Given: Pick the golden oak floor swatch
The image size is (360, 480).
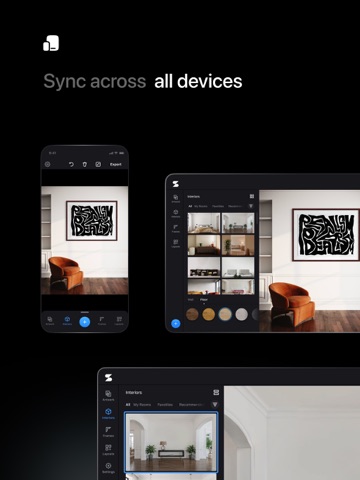Looking at the screenshot, I should tap(209, 314).
